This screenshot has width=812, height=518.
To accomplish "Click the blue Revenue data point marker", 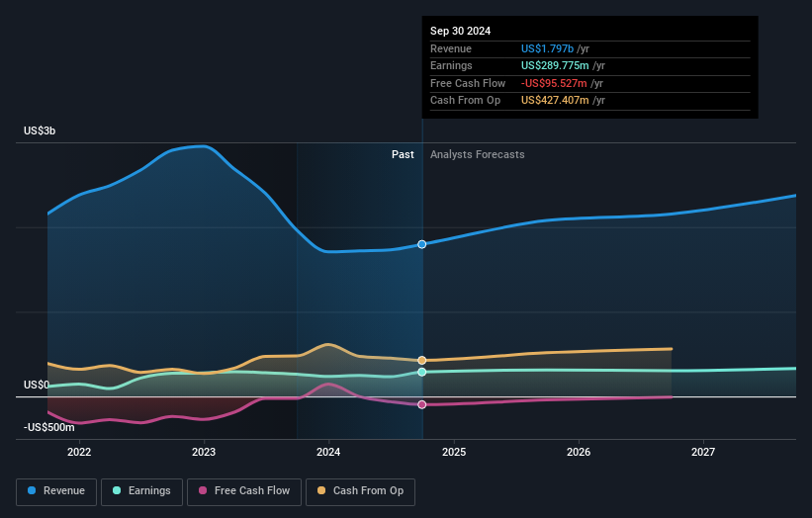I will [422, 244].
